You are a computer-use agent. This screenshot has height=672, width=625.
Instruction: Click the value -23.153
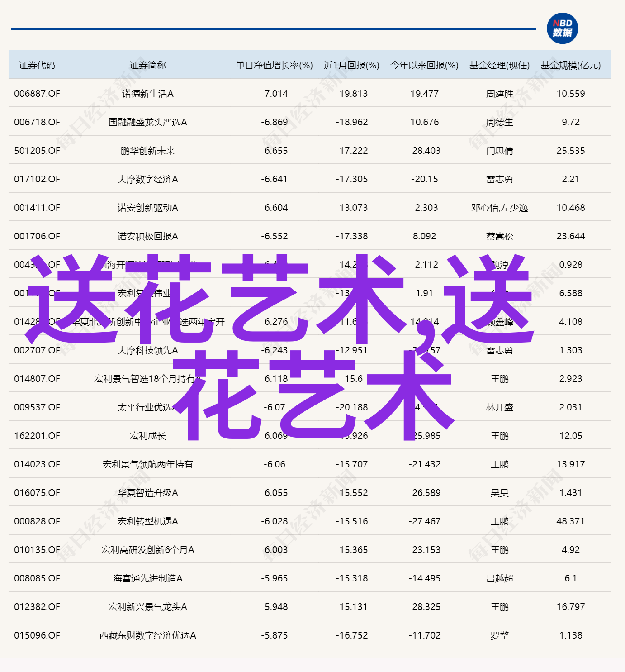[x=424, y=550]
